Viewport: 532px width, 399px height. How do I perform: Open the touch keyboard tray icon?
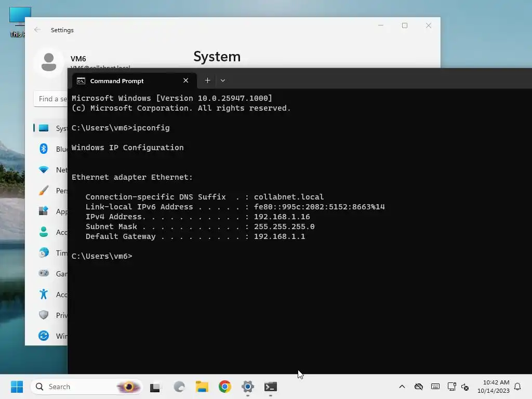[435, 387]
